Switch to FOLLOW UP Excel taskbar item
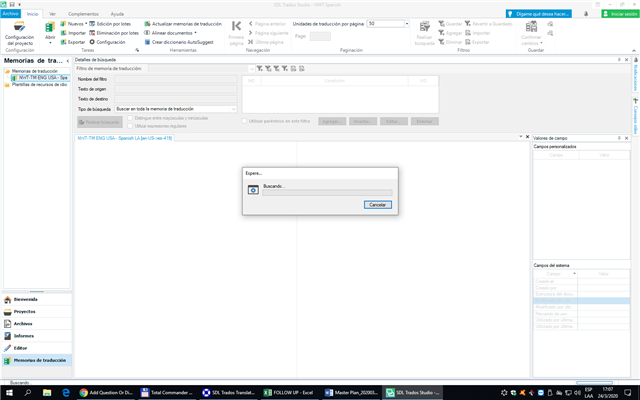Screen dimensions: 640x400 click(x=289, y=393)
